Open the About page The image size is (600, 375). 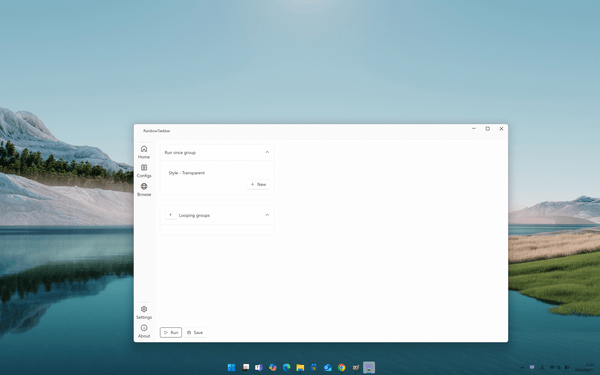144,331
